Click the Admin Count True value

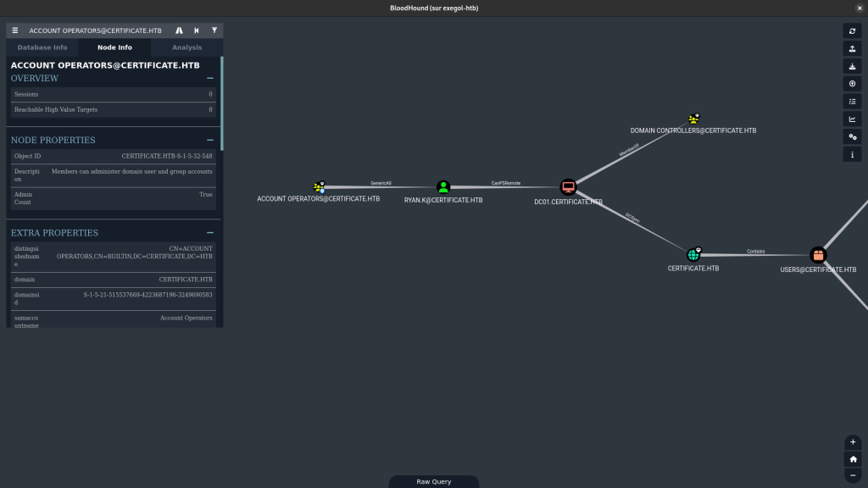[206, 194]
